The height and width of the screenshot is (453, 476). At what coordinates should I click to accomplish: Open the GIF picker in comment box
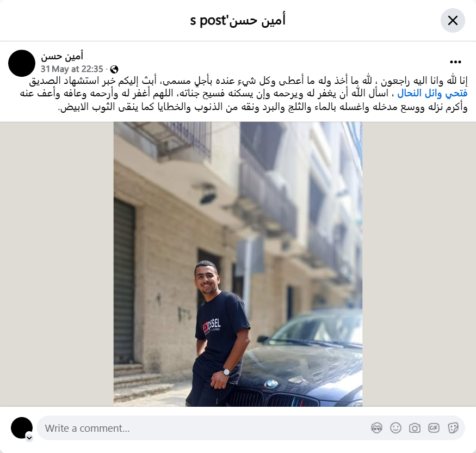point(434,428)
